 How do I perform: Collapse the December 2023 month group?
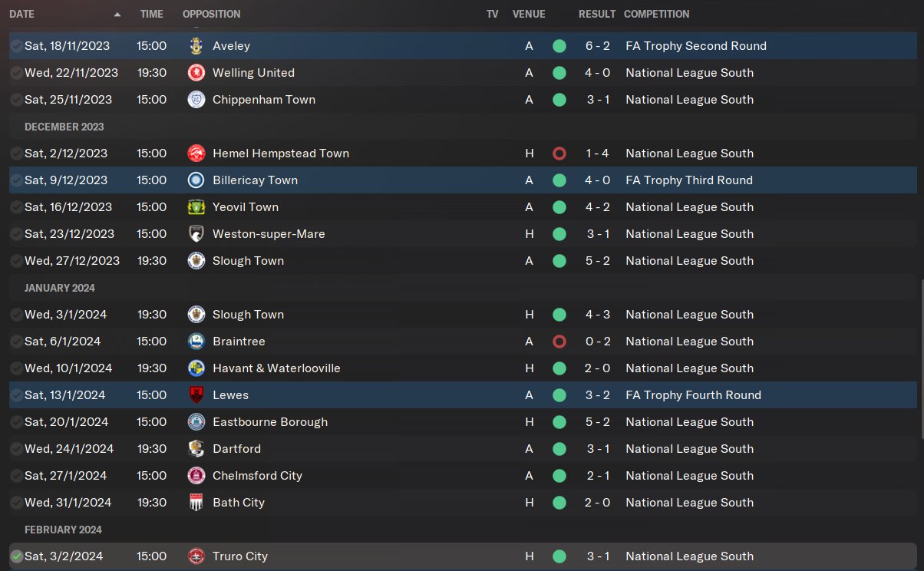pyautogui.click(x=64, y=127)
